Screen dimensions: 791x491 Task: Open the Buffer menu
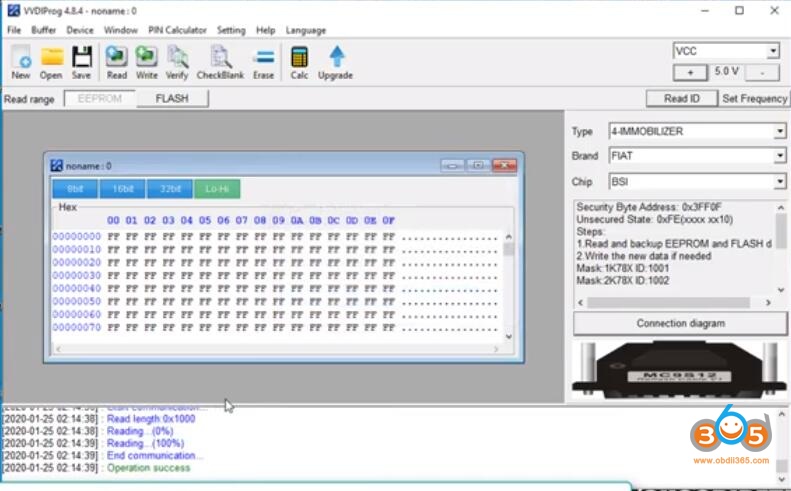pyautogui.click(x=43, y=30)
